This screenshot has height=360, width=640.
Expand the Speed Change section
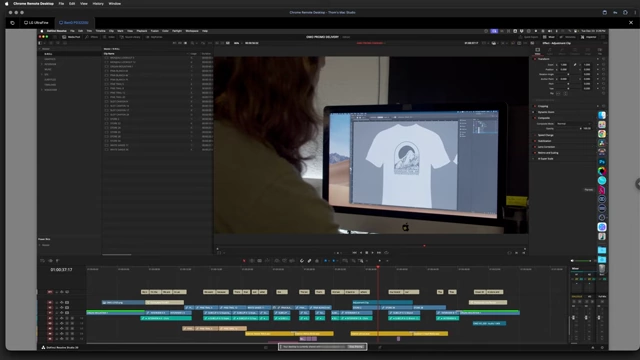pyautogui.click(x=545, y=135)
